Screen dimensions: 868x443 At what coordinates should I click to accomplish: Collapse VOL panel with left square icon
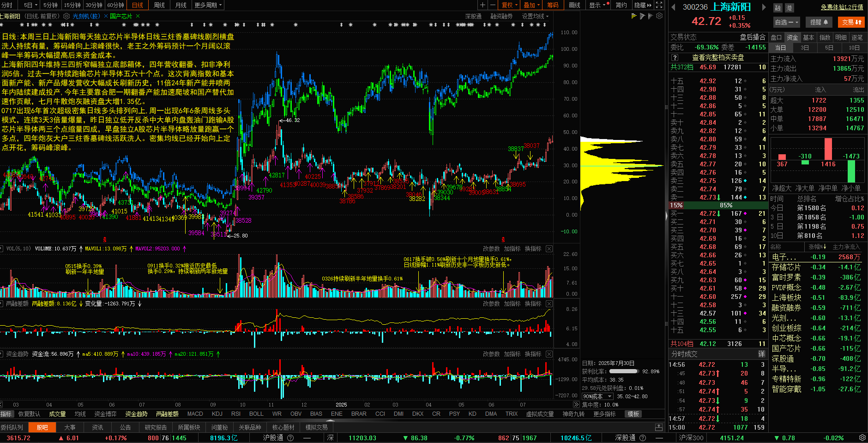1,249
